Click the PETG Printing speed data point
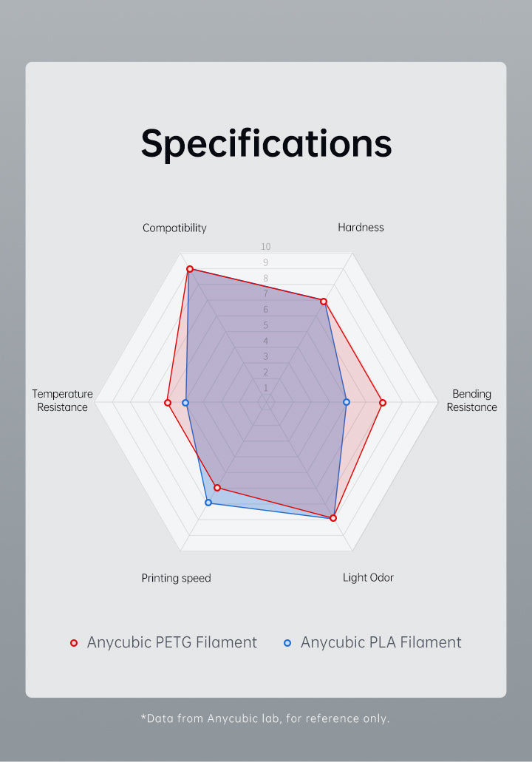The width and height of the screenshot is (532, 762). click(217, 488)
